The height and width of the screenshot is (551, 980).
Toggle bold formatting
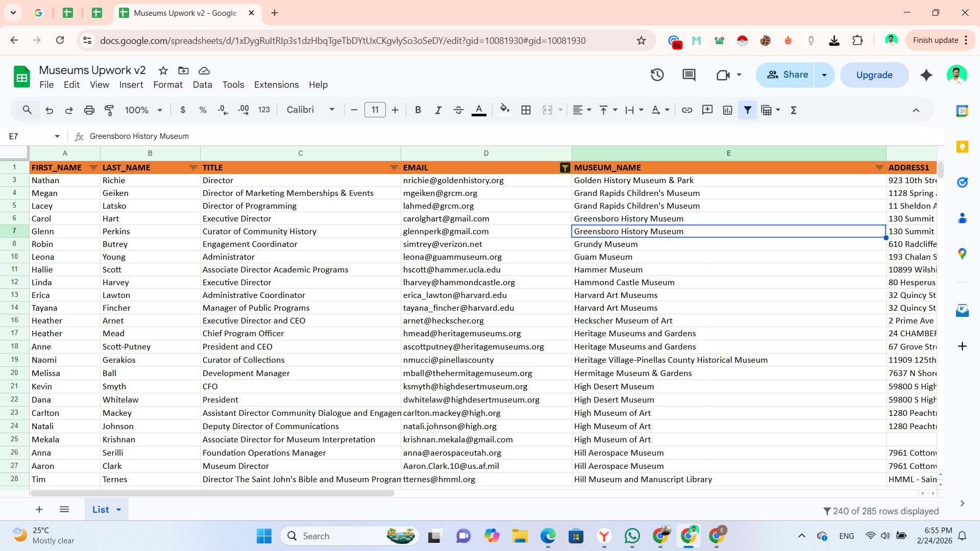point(418,110)
